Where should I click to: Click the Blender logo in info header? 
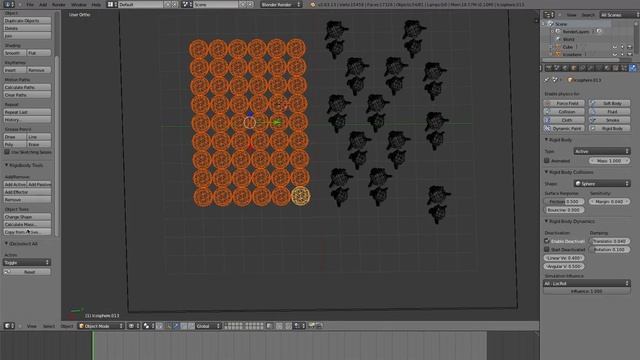(313, 4)
